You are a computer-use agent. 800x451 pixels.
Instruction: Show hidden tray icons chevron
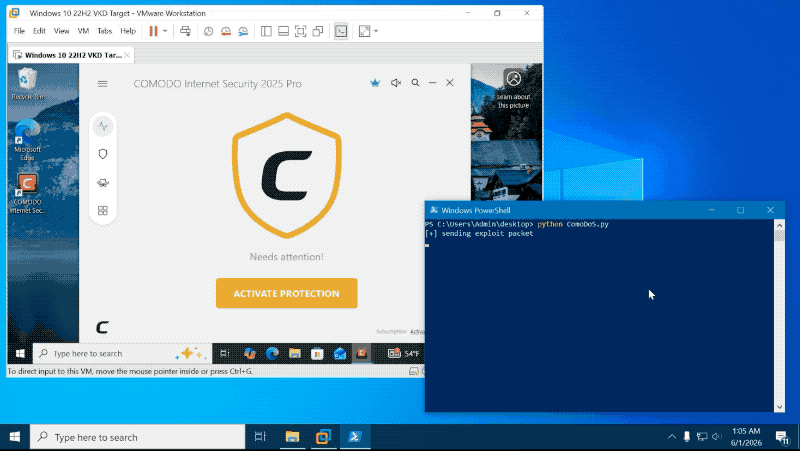pos(672,437)
